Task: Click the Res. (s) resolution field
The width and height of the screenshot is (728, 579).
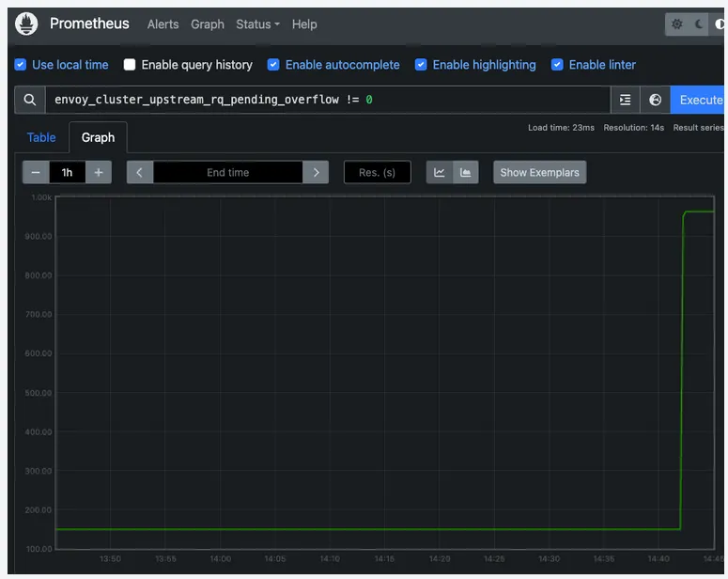Action: point(377,172)
